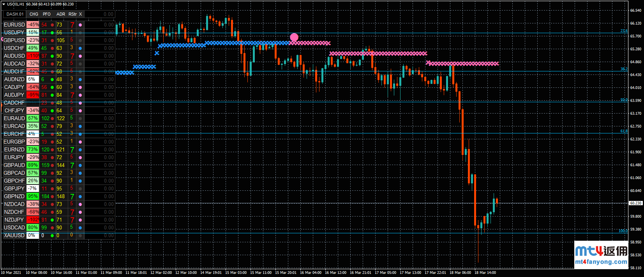Click the pink dot in EURUSD row

click(x=80, y=25)
